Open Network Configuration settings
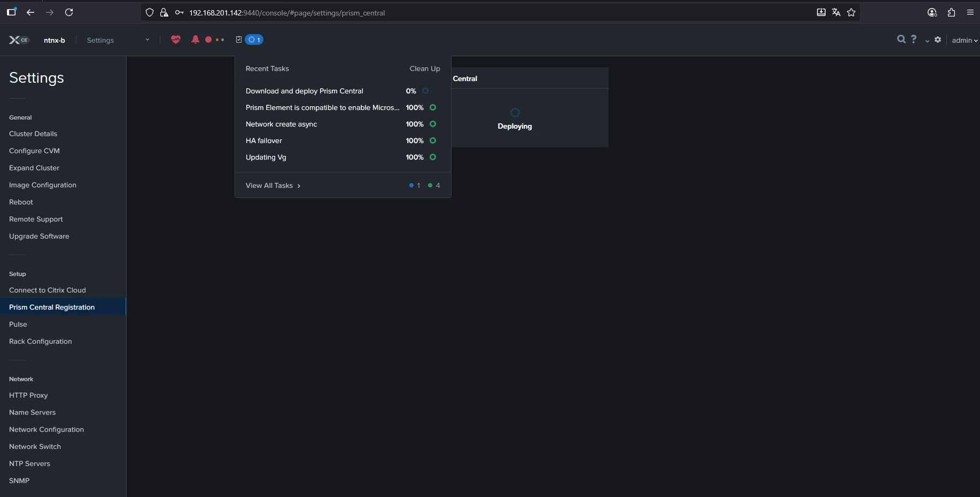 point(46,429)
